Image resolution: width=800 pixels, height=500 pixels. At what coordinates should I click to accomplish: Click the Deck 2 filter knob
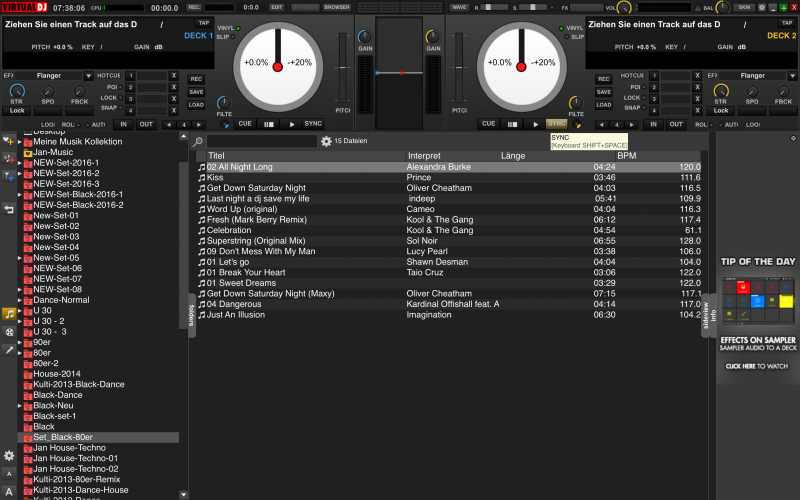[x=576, y=103]
